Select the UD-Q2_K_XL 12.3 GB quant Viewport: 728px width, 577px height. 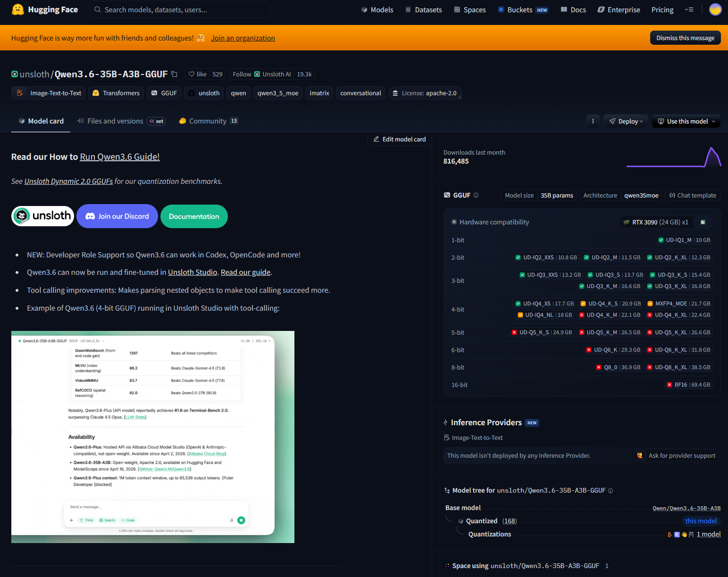click(x=678, y=257)
